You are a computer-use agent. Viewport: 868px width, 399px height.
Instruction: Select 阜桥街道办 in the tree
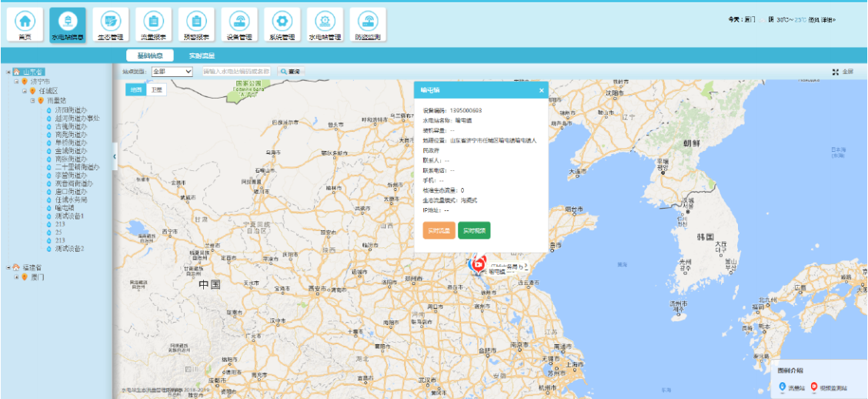pos(71,142)
